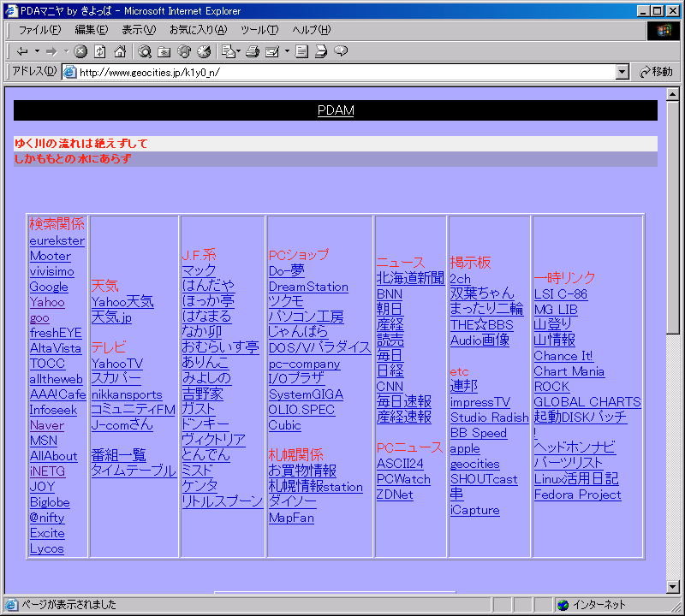The width and height of the screenshot is (685, 616).
Task: Open the 吉野家 link
Action: point(202,394)
